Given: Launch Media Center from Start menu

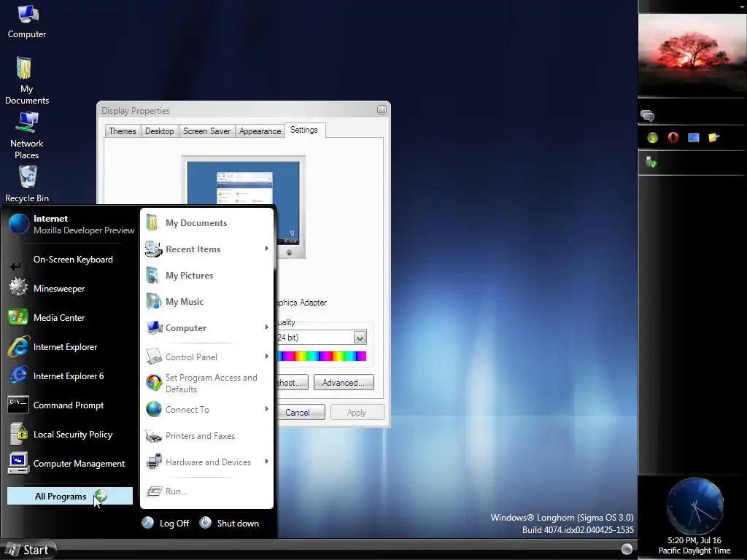Looking at the screenshot, I should (71, 318).
